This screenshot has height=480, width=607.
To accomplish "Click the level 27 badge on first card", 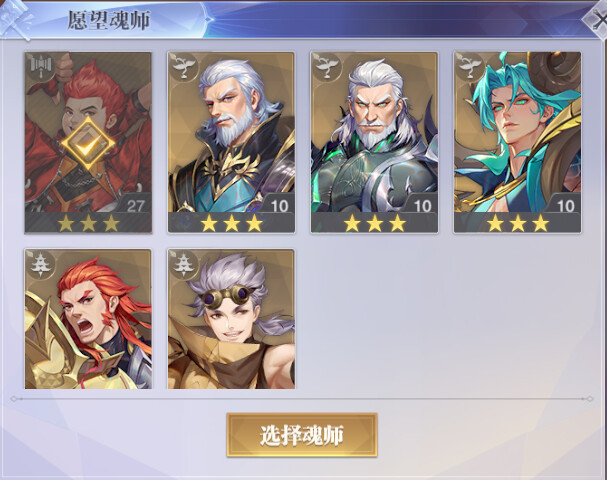I will click(x=135, y=205).
